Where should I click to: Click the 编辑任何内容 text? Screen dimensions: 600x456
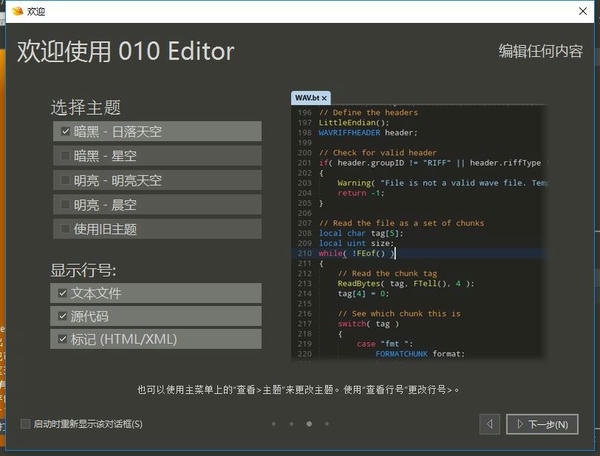tap(541, 51)
